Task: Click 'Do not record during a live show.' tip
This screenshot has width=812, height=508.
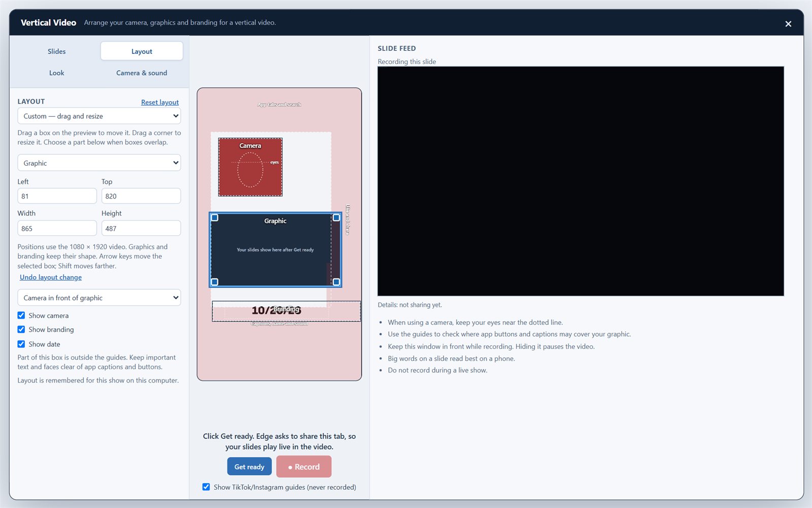Action: point(437,370)
